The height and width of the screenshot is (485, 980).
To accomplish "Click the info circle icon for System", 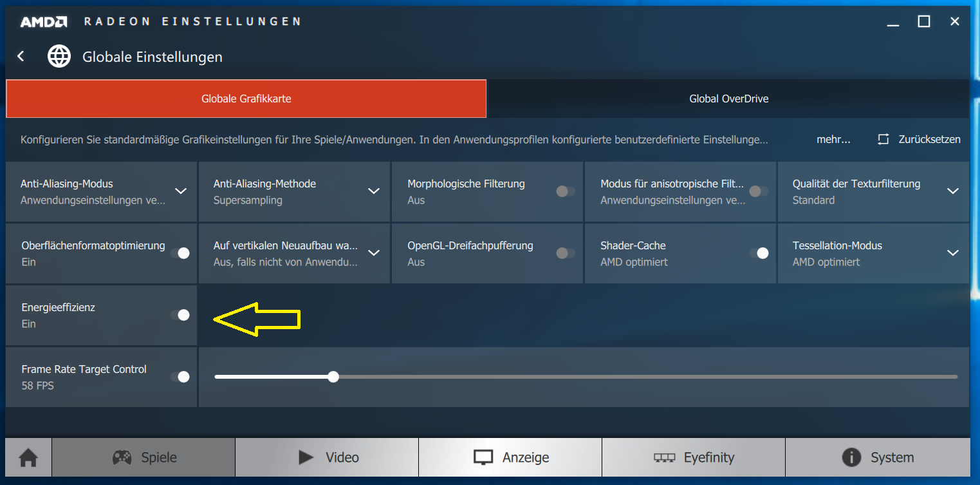I will [x=851, y=457].
